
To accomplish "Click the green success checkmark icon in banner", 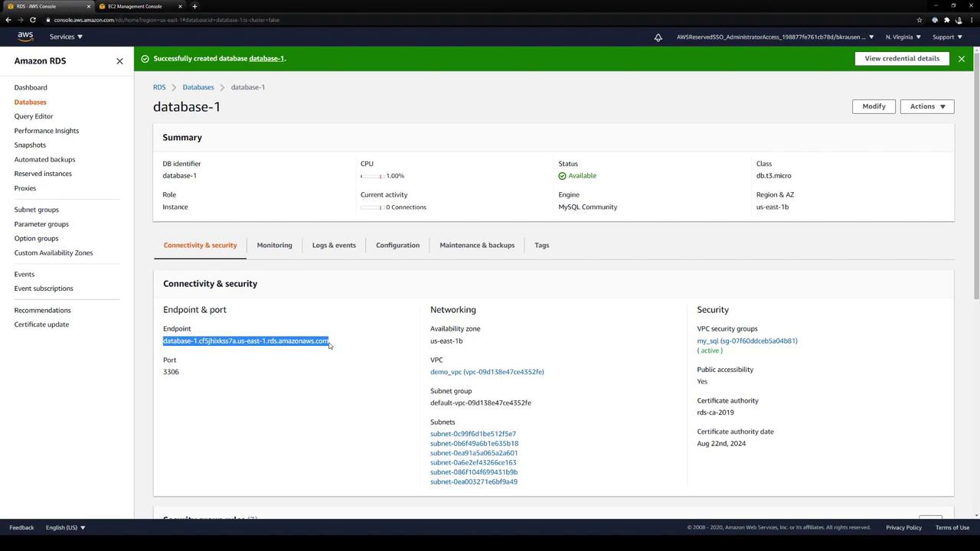I will (145, 59).
